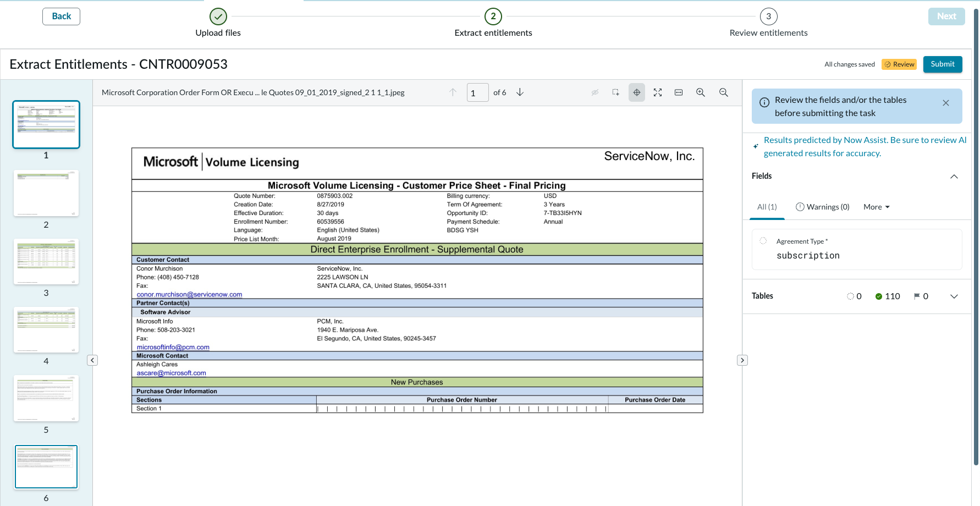Click the Next button

[x=946, y=16]
